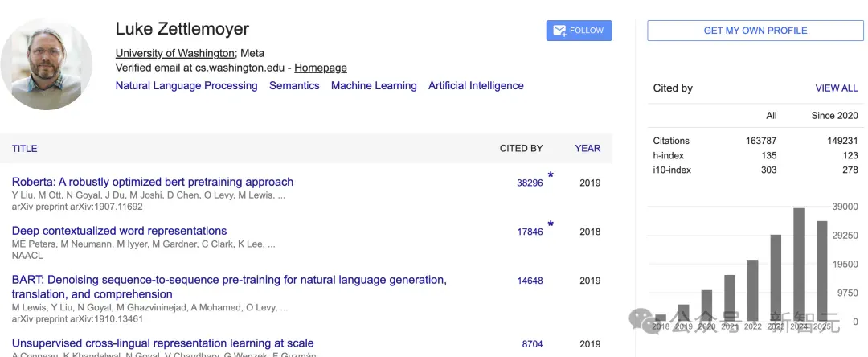Click the Verified email at cs.washington.edu text
868x357 pixels.
point(202,68)
